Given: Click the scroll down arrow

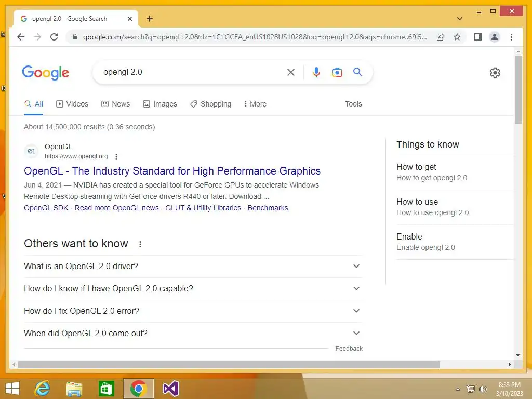Looking at the screenshot, I should coord(518,355).
